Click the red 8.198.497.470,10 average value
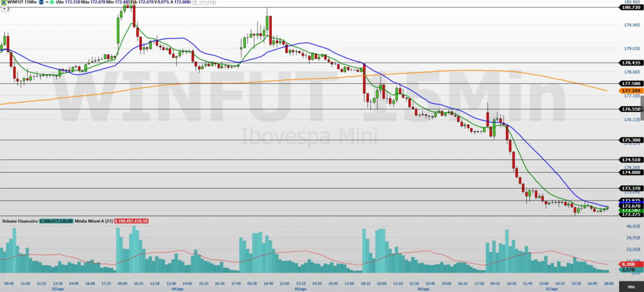The image size is (644, 292). (131, 221)
